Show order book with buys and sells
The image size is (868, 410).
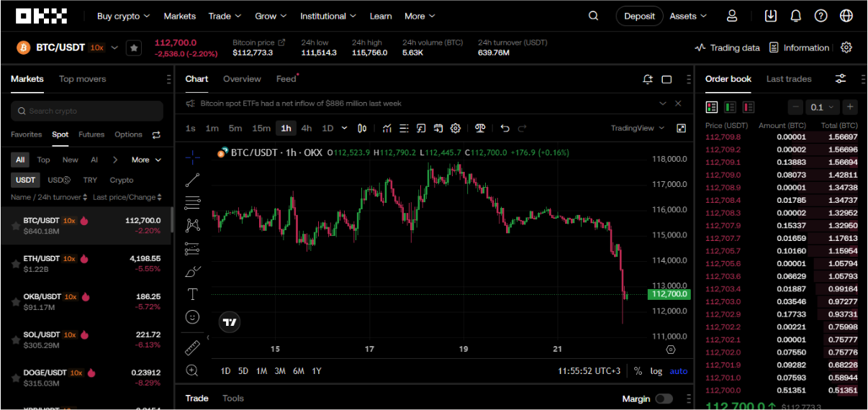(x=712, y=107)
